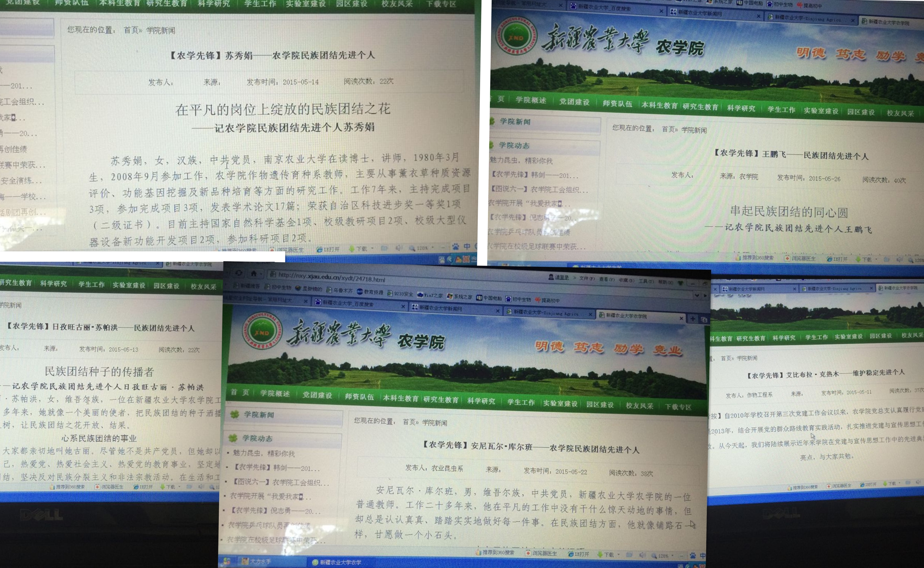The image size is (924, 568).
Task: Open 【农学先锋】倪志勇 in the 安尼瓦尔 page sidebar
Action: click(x=275, y=511)
